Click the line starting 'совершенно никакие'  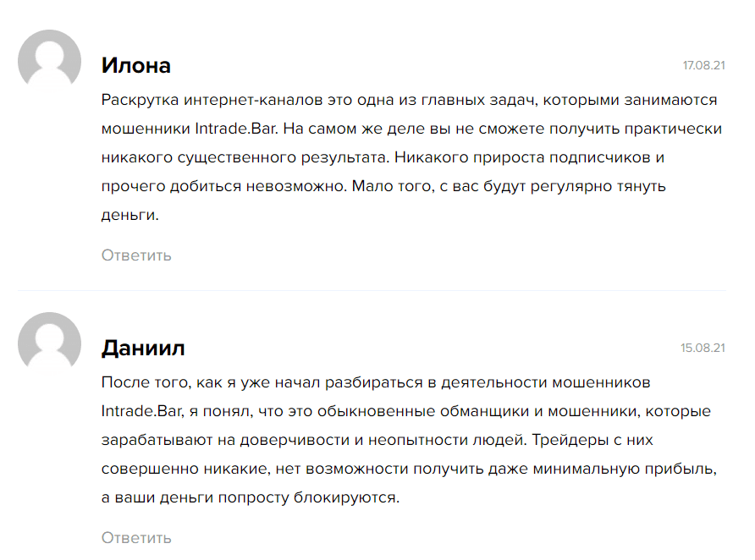point(409,469)
